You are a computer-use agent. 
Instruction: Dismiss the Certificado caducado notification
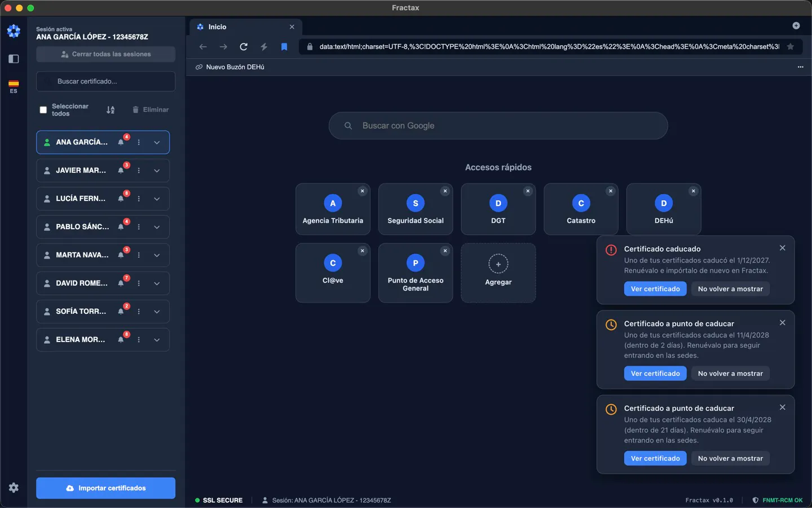[x=782, y=248]
